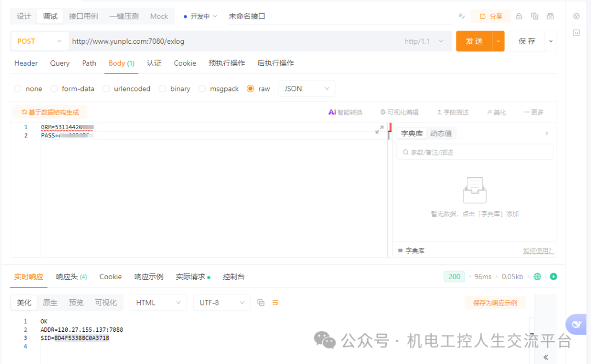591x364 pixels.
Task: Open the one-click stress test tab
Action: pos(124,16)
